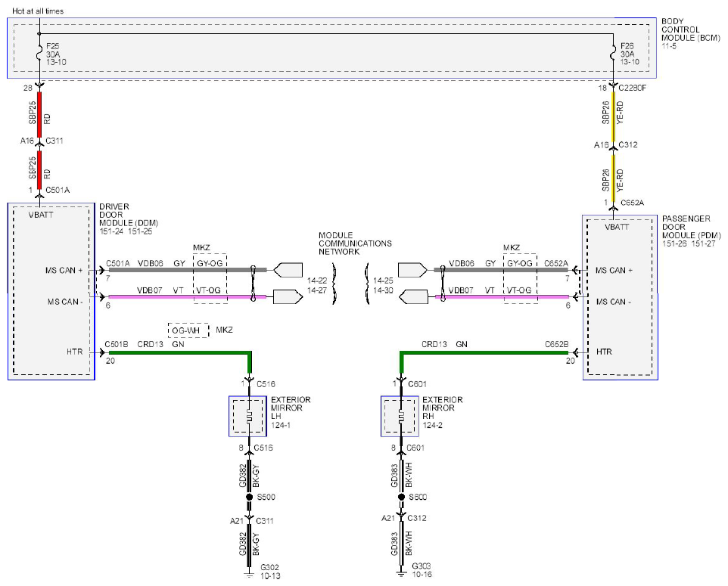Click off-page connector on passenger-side violet VT wire

click(x=414, y=297)
